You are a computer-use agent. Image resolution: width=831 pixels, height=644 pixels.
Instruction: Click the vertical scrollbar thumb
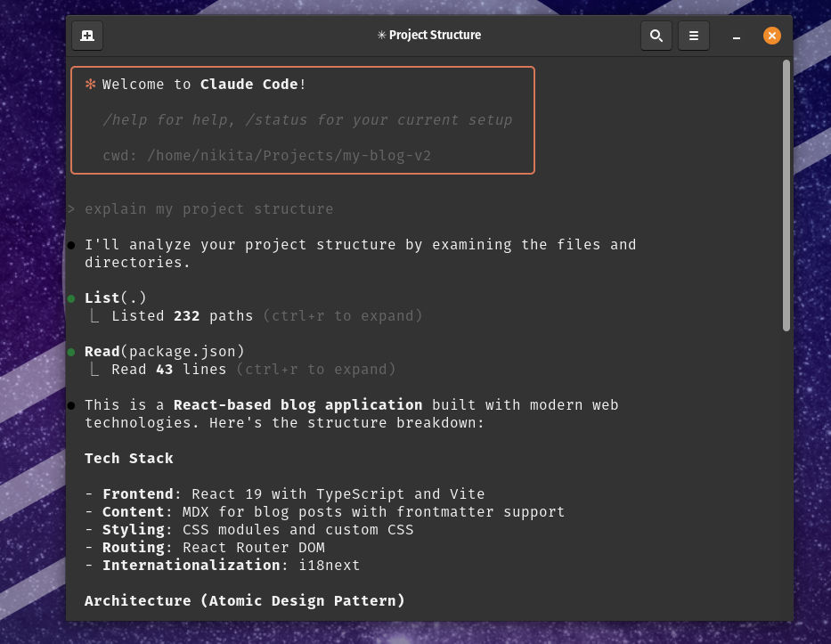click(x=786, y=195)
